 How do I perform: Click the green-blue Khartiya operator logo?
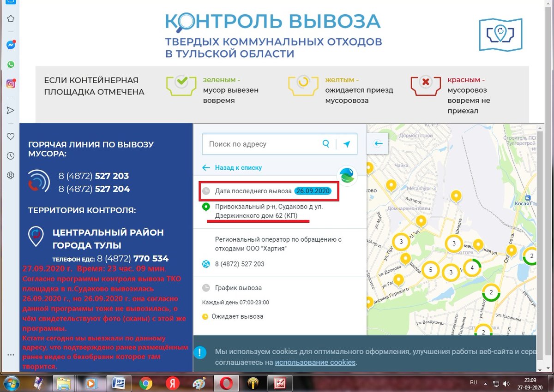[x=347, y=175]
